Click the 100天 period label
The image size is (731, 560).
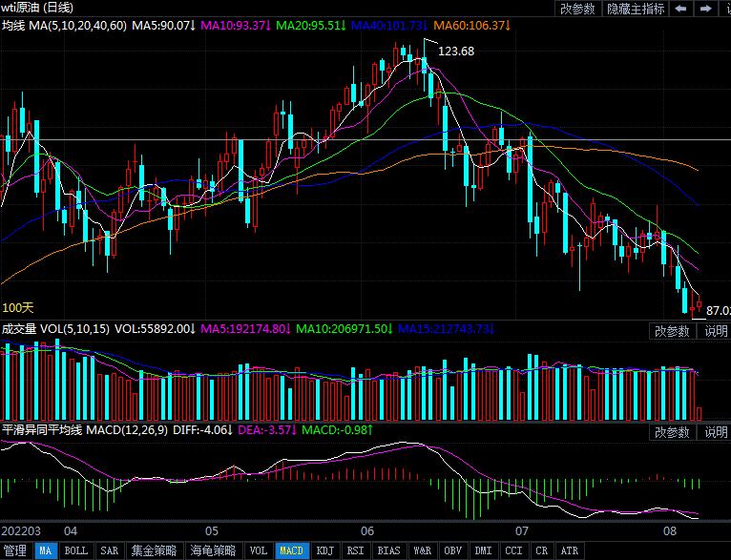click(18, 307)
